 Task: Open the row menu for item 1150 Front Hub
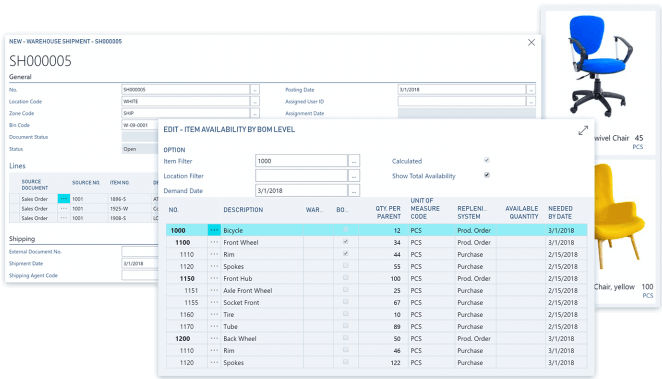214,279
